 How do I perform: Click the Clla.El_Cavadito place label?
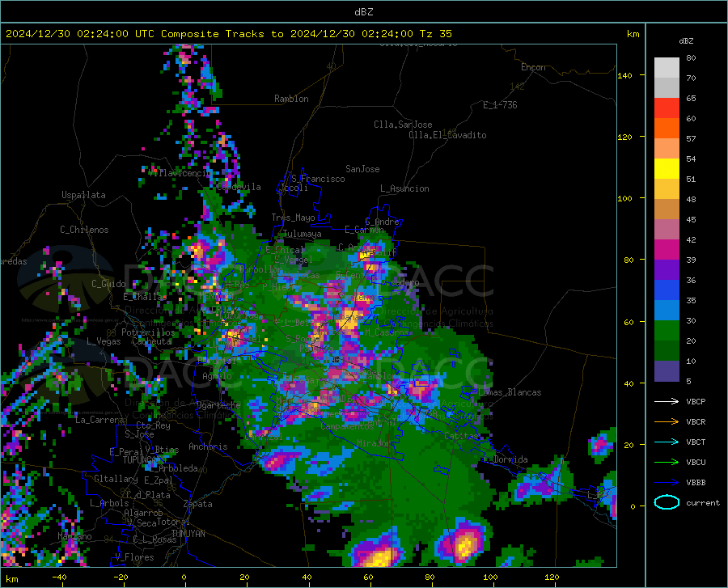(x=447, y=135)
